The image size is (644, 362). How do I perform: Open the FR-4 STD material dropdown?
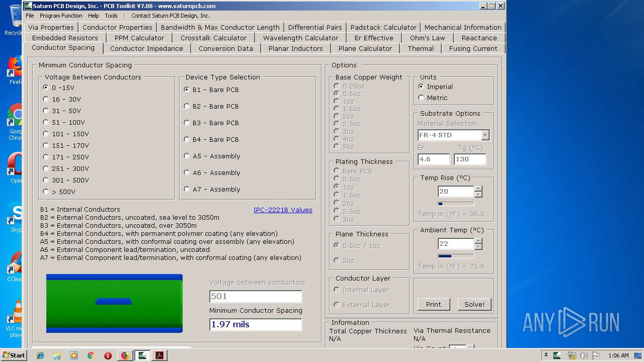485,135
